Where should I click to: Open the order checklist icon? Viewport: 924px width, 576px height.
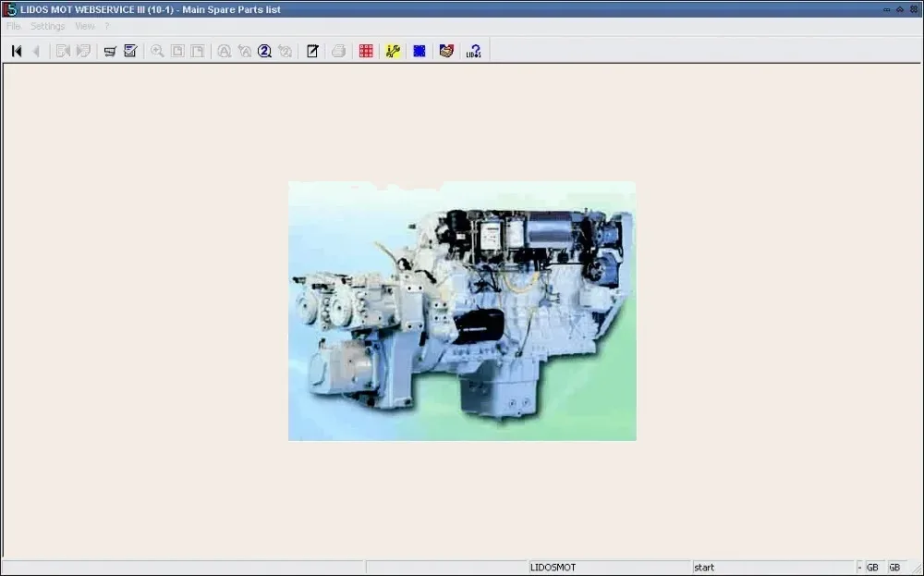[130, 51]
